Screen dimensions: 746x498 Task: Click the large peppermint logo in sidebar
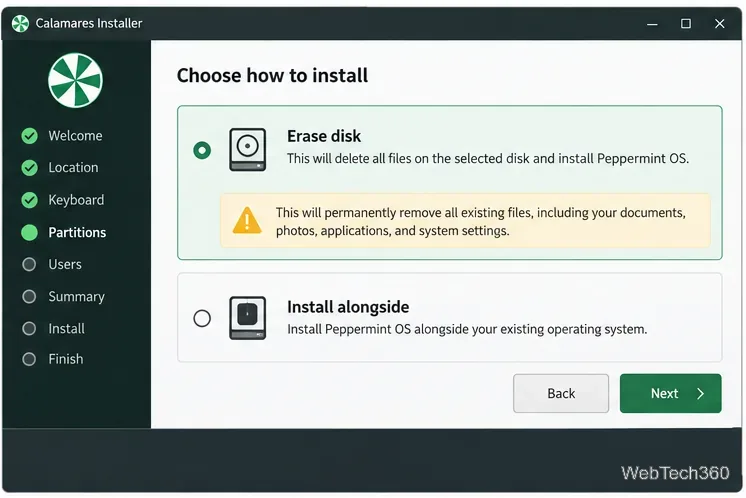75,80
